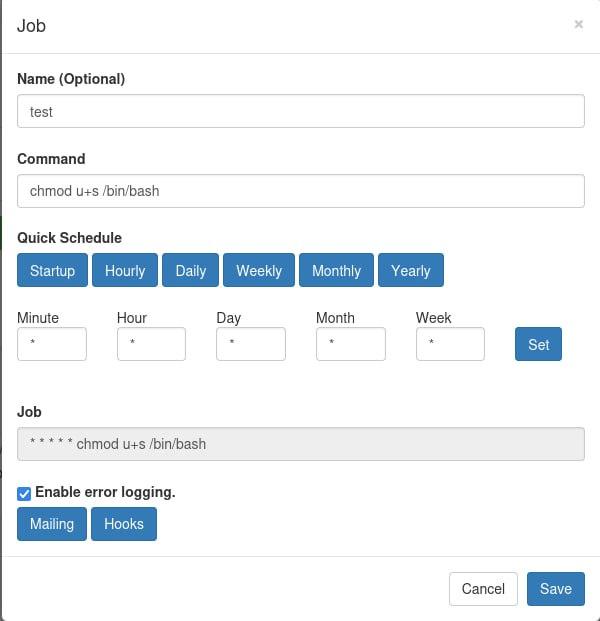Screen dimensions: 600x621
Task: Open the Hooks settings
Action: pos(124,524)
